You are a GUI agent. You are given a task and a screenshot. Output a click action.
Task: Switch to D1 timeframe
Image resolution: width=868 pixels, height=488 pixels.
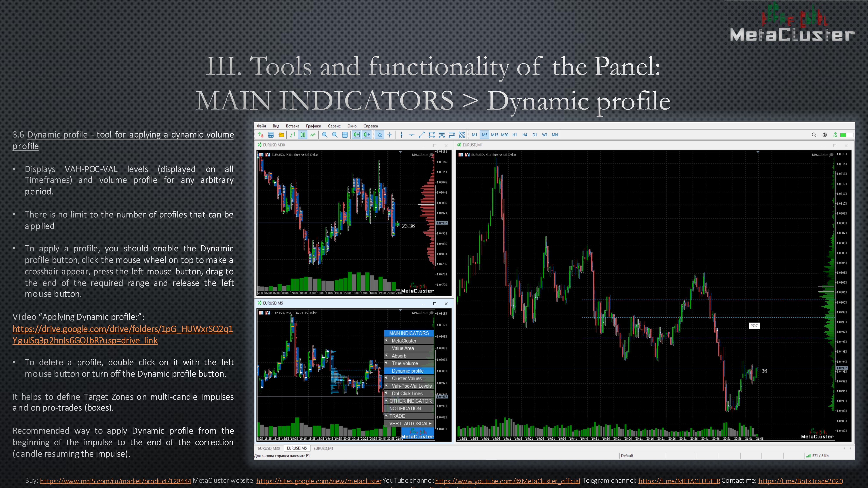coord(535,135)
